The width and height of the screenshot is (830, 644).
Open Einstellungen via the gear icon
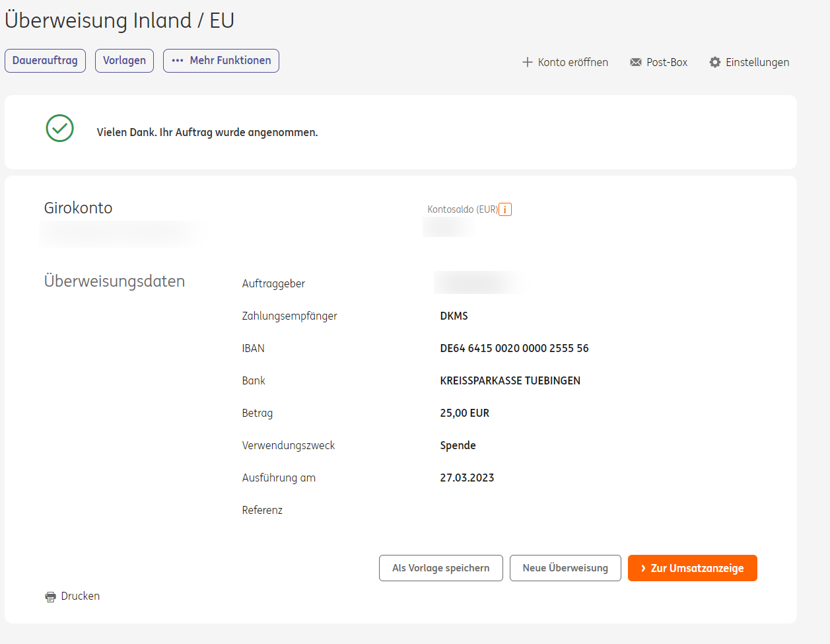715,62
